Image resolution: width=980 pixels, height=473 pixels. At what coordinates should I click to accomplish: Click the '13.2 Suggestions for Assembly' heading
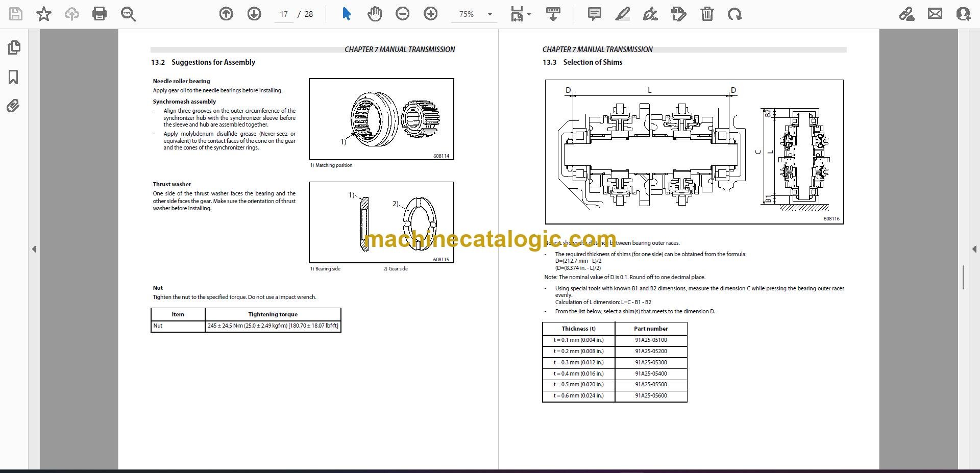point(203,62)
